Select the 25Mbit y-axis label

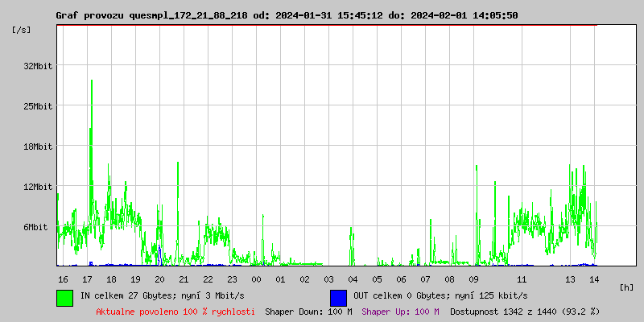tap(38, 106)
